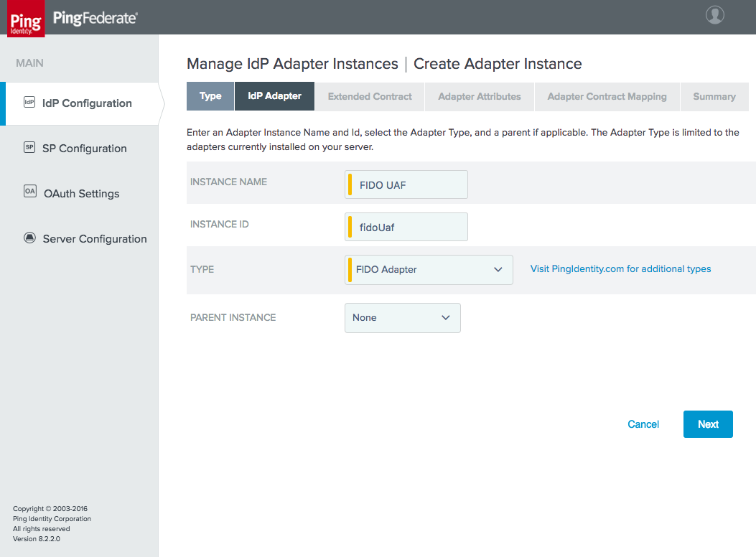Open the Type dropdown showing FIDO Adapter
Image resolution: width=756 pixels, height=557 pixels.
pyautogui.click(x=429, y=270)
